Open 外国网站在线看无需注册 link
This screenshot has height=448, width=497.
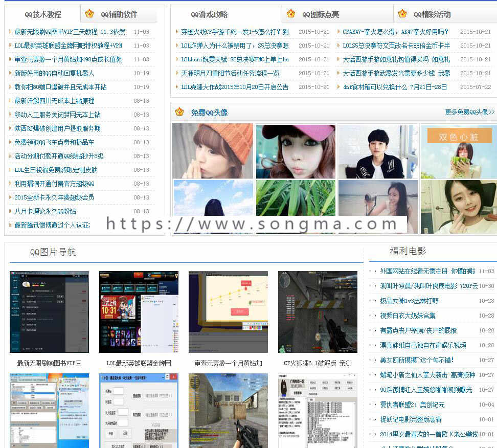coord(427,271)
